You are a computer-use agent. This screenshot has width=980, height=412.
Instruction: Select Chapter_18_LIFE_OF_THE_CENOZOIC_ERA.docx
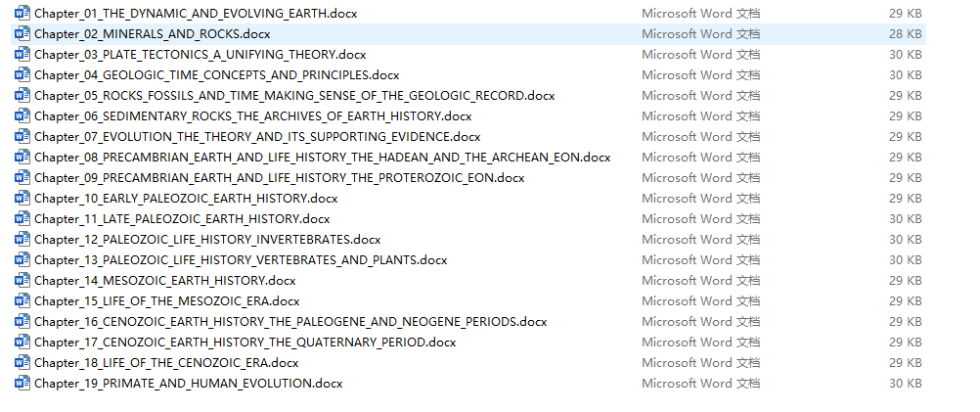166,363
